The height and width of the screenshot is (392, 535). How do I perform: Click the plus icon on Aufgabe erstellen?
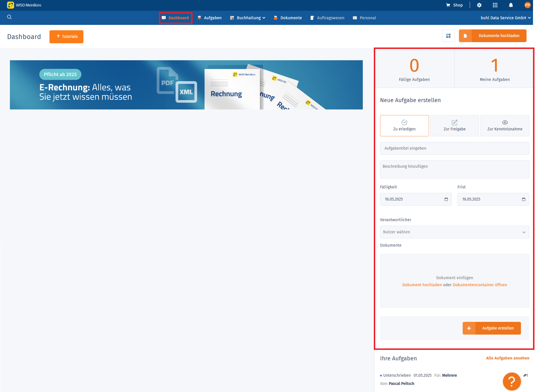[x=469, y=328]
